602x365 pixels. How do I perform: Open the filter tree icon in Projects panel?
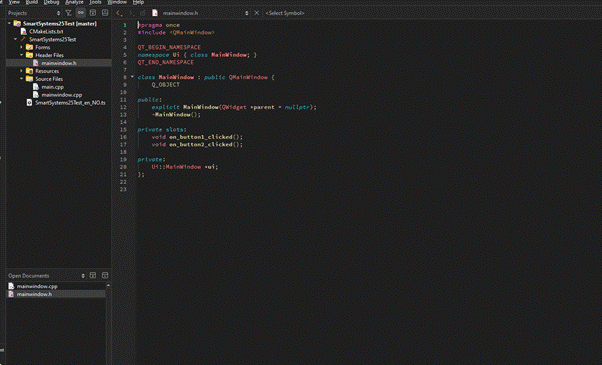(68, 13)
